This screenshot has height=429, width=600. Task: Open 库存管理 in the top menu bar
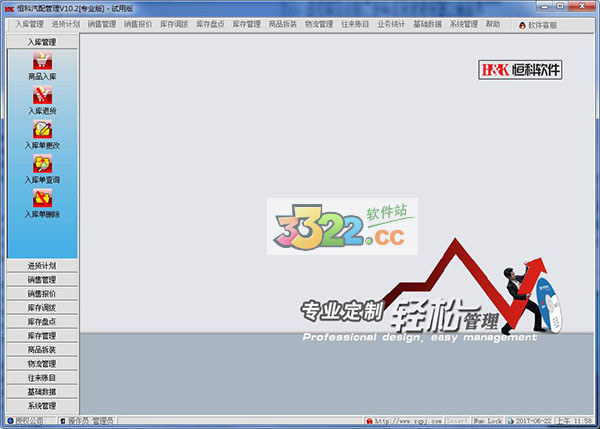point(247,24)
